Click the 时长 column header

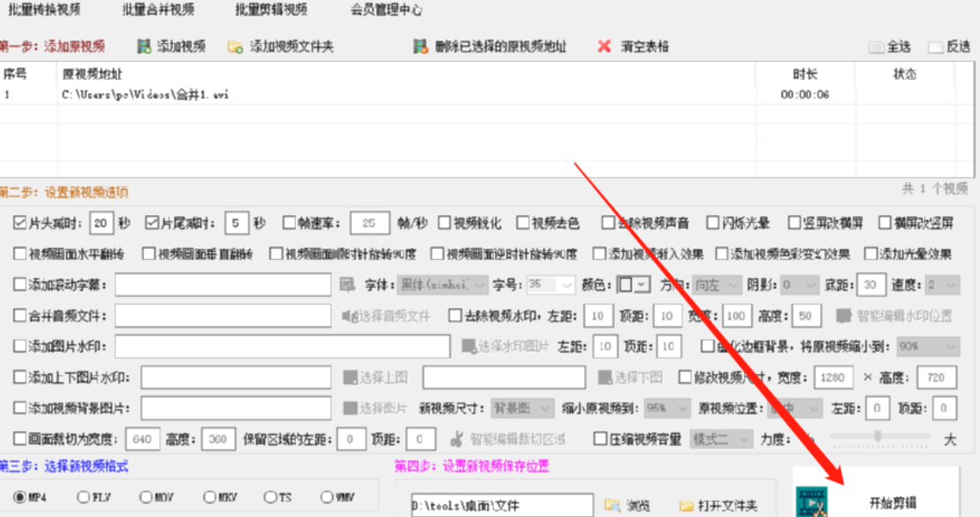[x=805, y=74]
